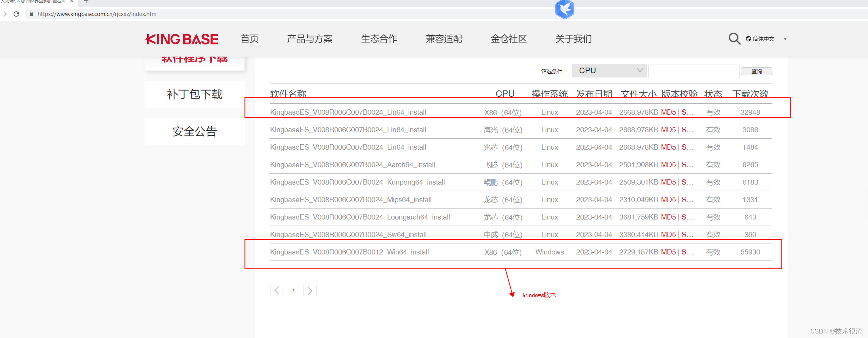Click the globe language icon
Viewport: 868px width, 338px height.
coord(748,39)
